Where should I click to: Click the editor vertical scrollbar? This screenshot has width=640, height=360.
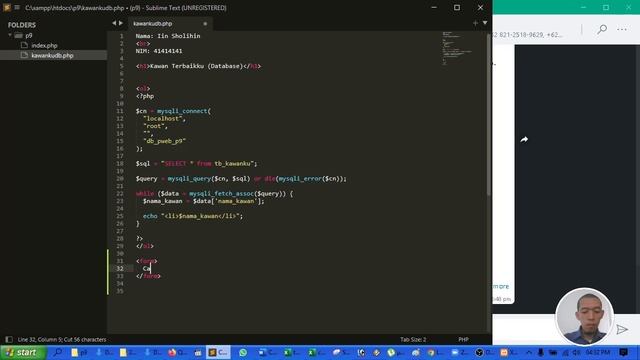click(x=489, y=114)
